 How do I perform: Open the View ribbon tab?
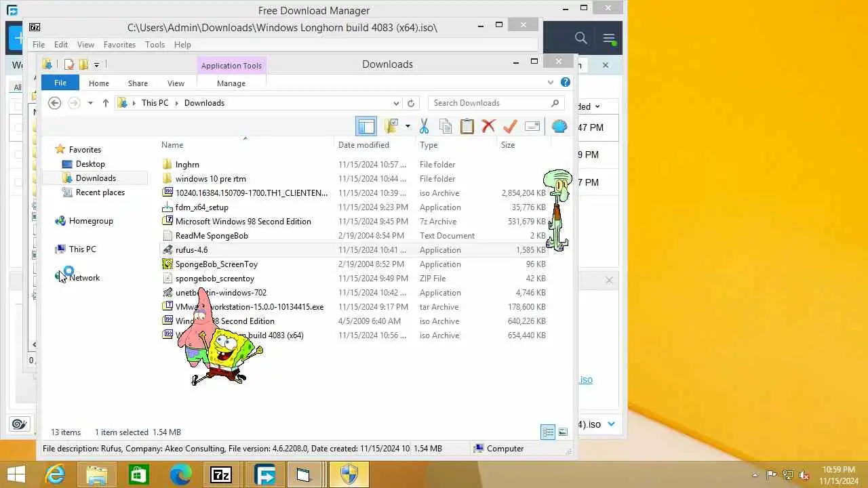tap(176, 83)
